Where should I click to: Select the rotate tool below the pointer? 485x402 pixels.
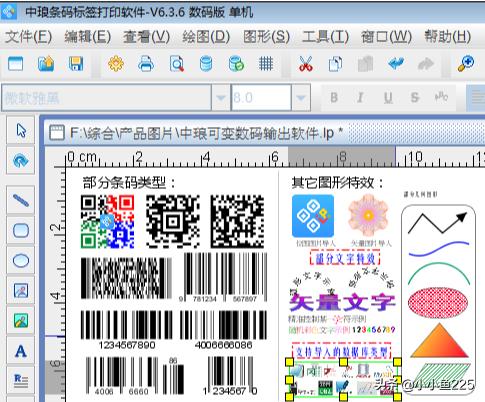coord(21,161)
